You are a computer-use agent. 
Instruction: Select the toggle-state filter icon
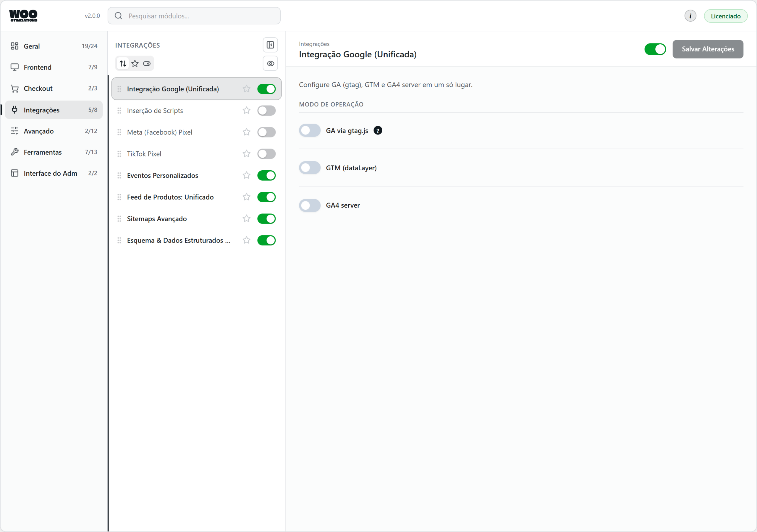coord(147,63)
